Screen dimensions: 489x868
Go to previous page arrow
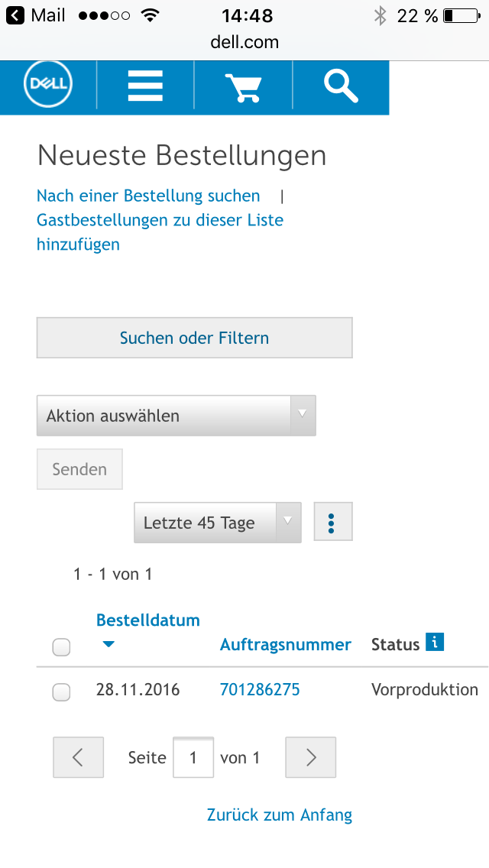[x=78, y=757]
